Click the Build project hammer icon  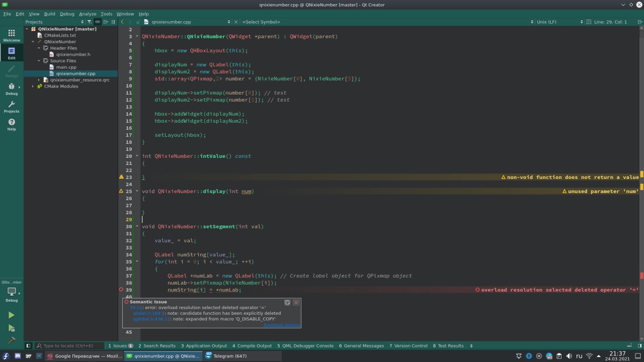(11, 340)
